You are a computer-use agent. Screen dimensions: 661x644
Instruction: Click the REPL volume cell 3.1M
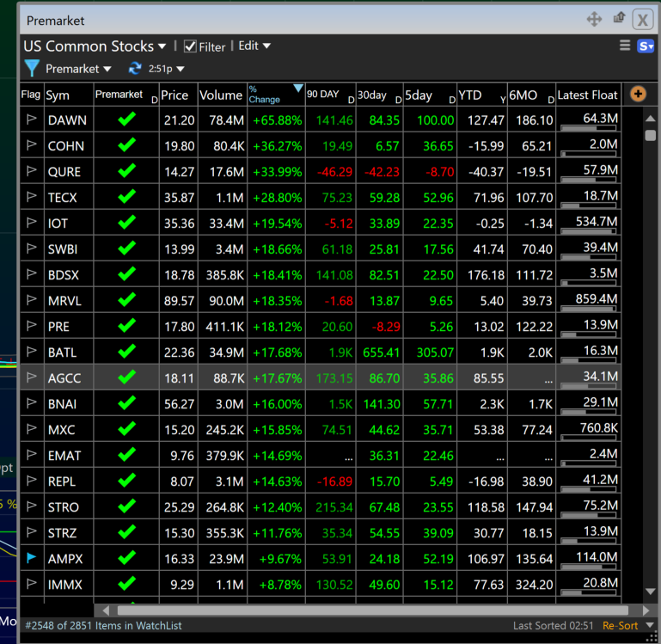(x=223, y=481)
